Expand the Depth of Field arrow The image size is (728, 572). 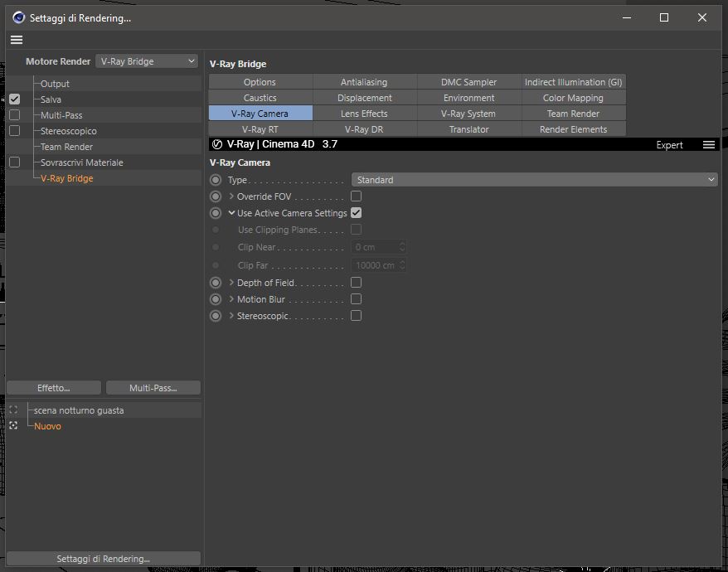coord(231,283)
